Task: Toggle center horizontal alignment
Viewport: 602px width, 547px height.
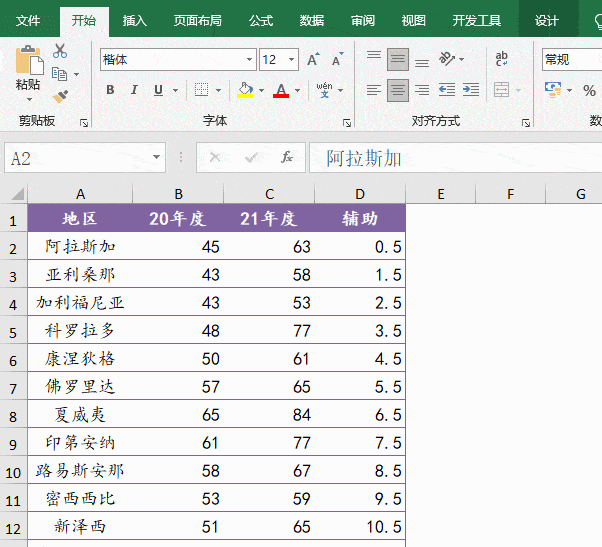Action: pos(398,90)
